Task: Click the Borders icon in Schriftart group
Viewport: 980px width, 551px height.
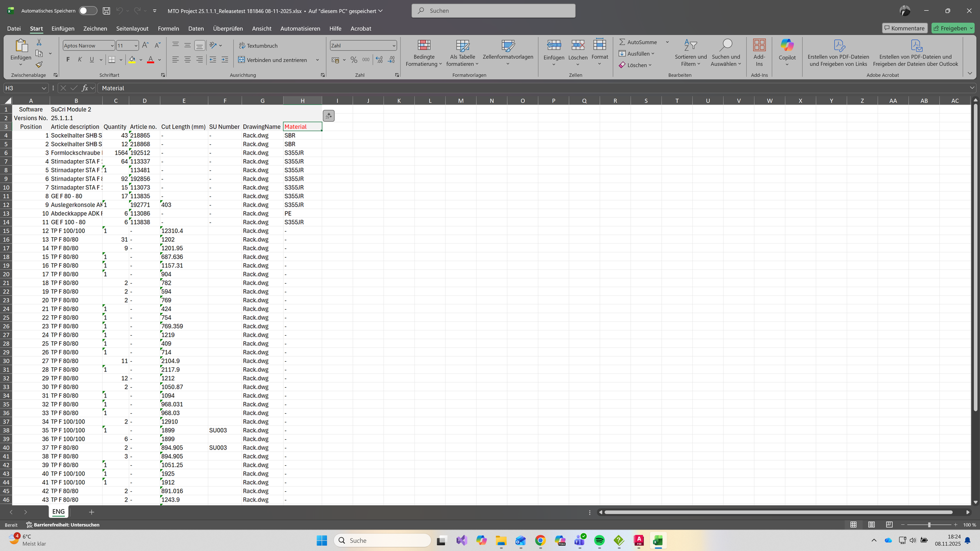Action: pyautogui.click(x=112, y=60)
